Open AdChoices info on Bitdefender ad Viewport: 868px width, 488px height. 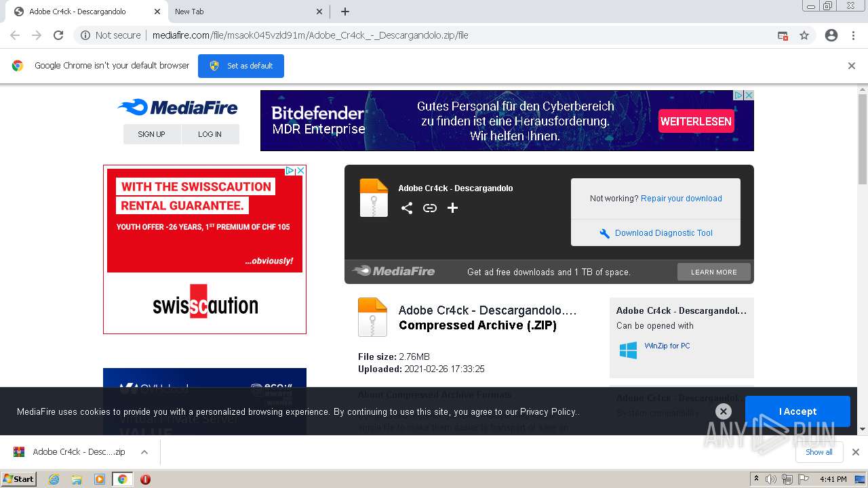739,96
